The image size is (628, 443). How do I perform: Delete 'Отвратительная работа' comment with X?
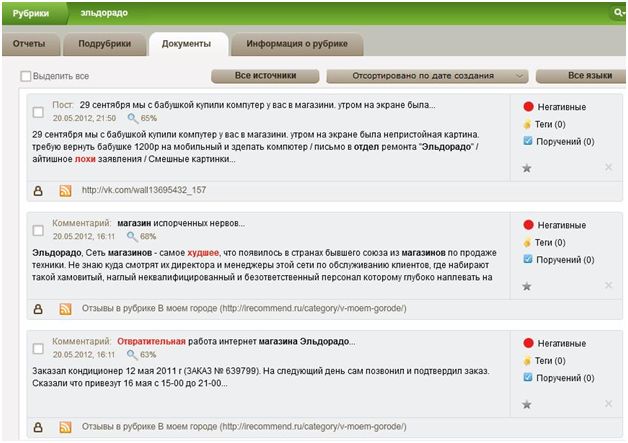tap(608, 403)
